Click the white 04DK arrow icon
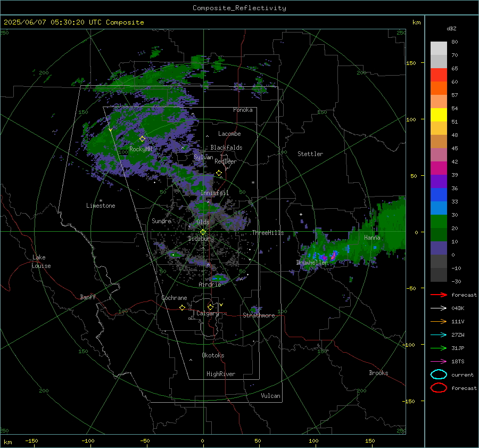The height and width of the screenshot is (448, 479). click(x=439, y=308)
